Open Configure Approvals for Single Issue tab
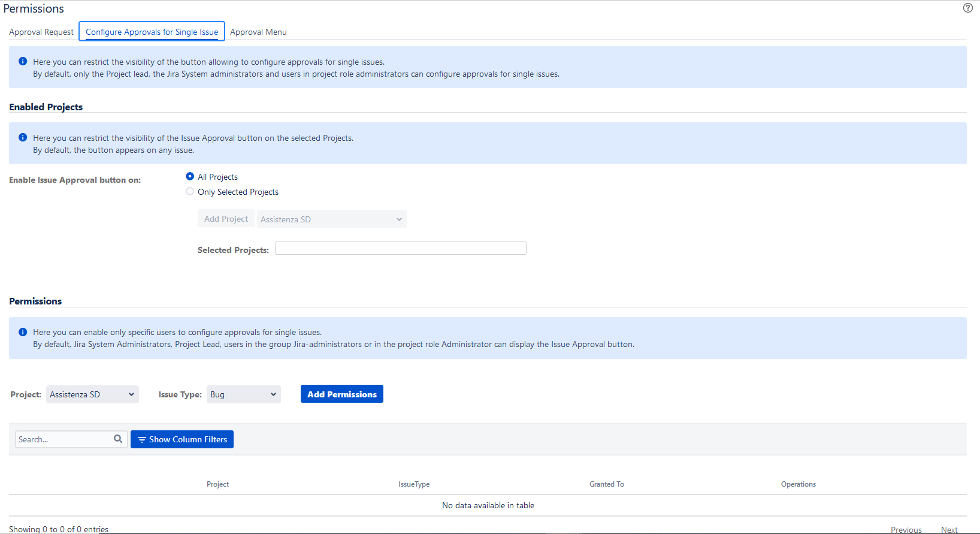The image size is (980, 534). tap(152, 32)
